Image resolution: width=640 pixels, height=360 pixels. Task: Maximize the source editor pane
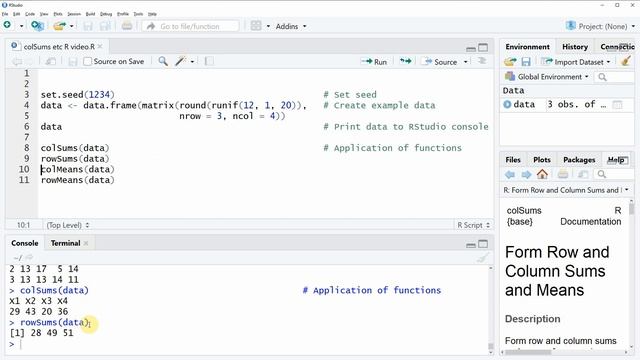pyautogui.click(x=483, y=48)
